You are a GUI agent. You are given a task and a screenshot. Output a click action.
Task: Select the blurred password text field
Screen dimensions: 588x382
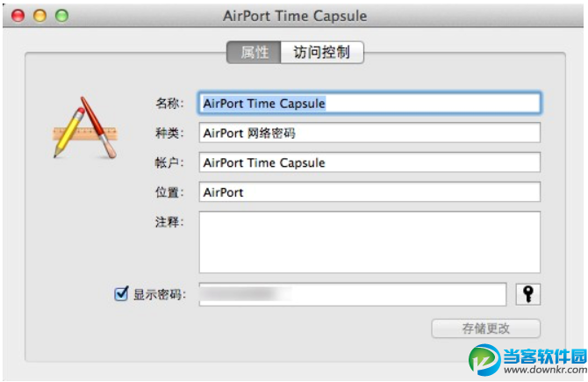point(352,294)
